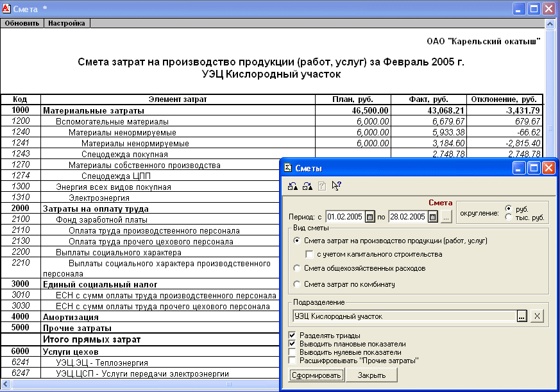The height and width of the screenshot is (392, 560).
Task: Click the second toolbar icon with right-curving arrow
Action: (x=307, y=186)
